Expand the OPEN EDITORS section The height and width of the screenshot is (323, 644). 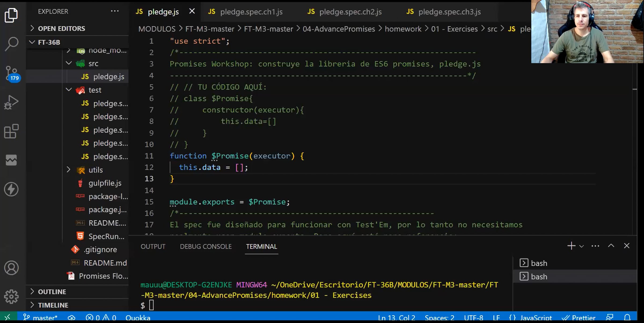tap(61, 28)
